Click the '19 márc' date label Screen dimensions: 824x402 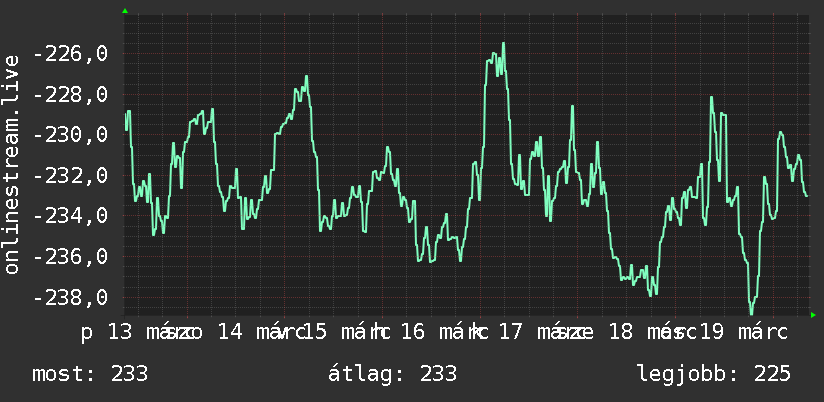click(x=744, y=333)
